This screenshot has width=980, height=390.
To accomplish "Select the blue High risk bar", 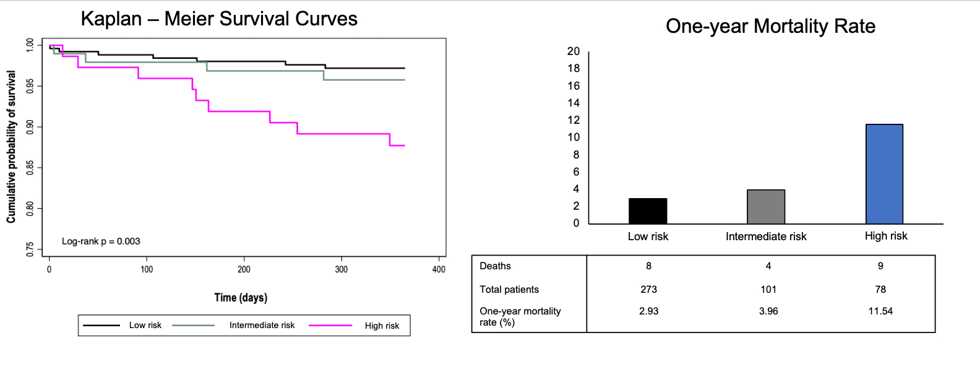I will click(x=884, y=174).
